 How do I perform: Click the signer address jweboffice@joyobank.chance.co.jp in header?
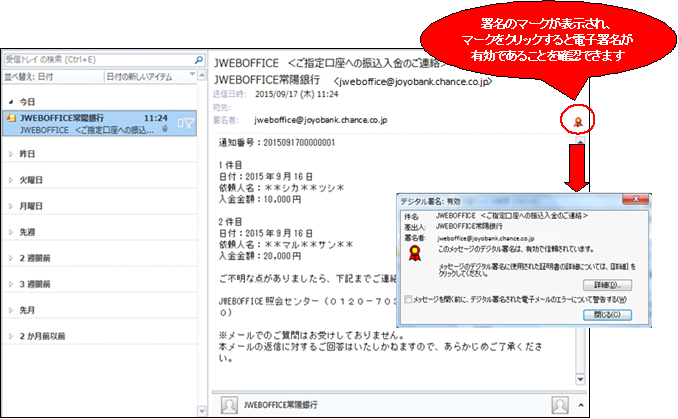coord(320,120)
